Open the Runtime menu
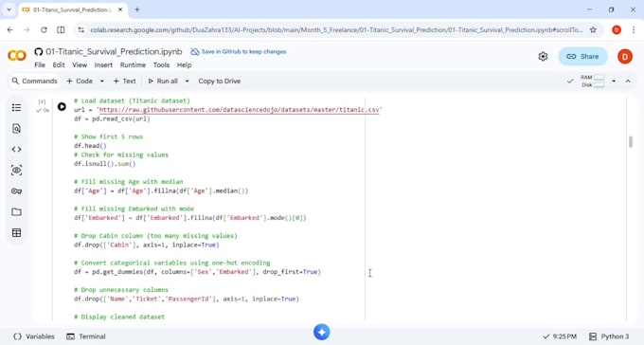The width and height of the screenshot is (644, 345). [x=133, y=65]
